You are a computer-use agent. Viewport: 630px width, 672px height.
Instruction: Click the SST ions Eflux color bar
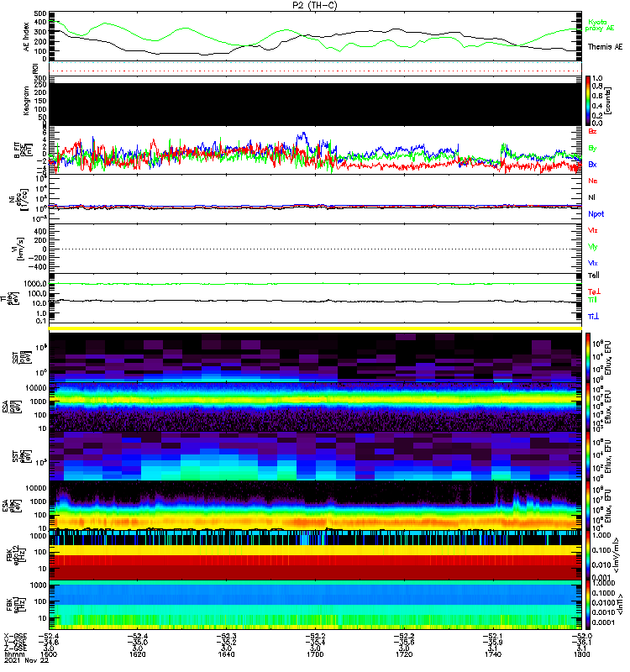(588, 356)
